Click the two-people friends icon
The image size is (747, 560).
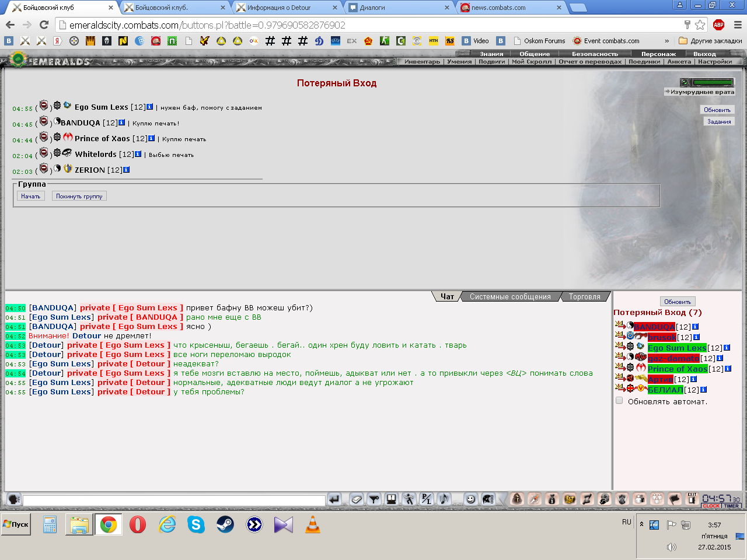[640, 499]
